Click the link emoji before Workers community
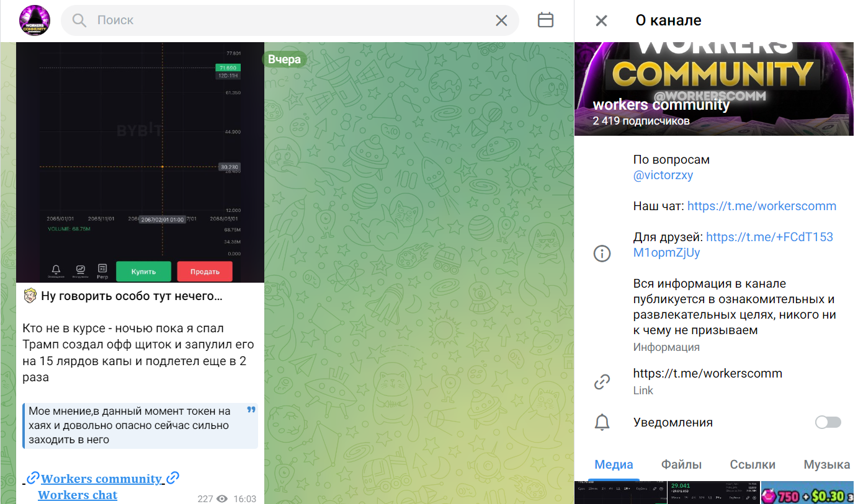This screenshot has height=504, width=858. coord(34,479)
